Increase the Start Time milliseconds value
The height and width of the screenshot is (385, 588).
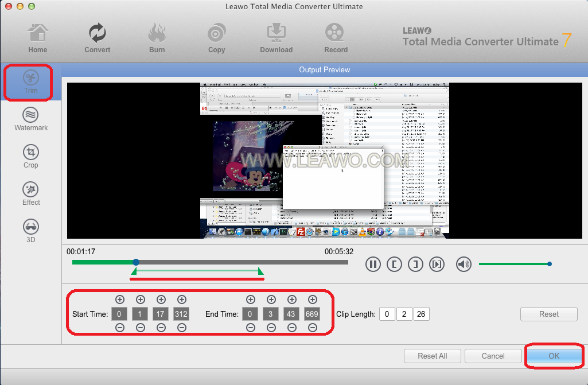(182, 300)
